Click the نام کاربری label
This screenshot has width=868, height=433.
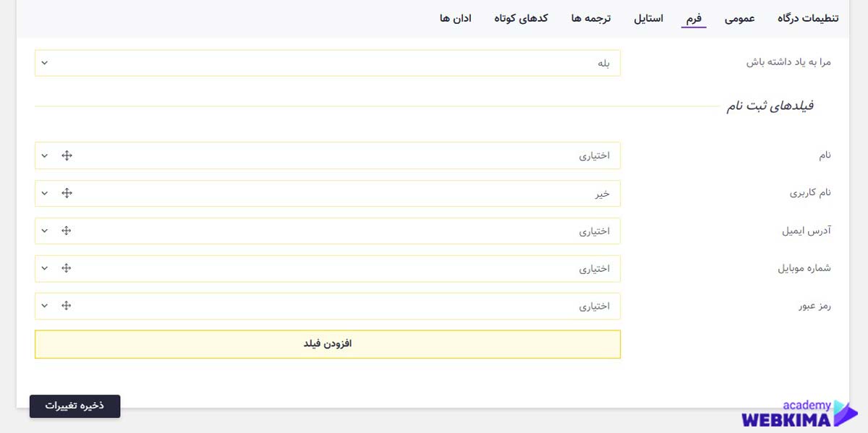pos(810,193)
